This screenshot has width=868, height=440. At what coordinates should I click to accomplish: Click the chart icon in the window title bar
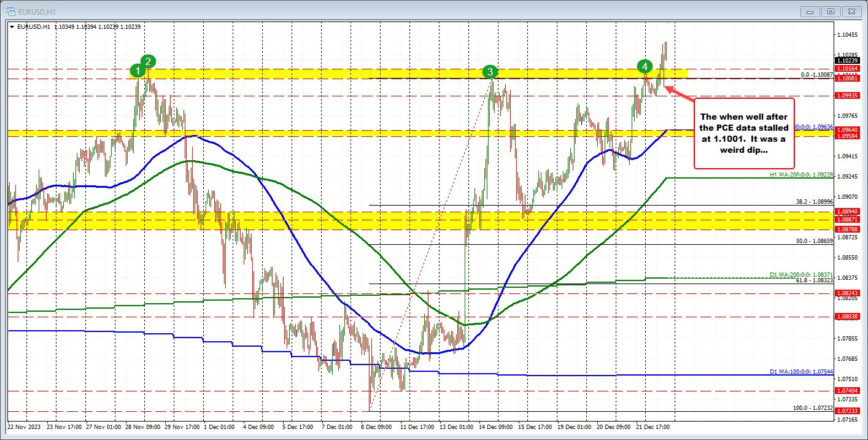click(11, 10)
